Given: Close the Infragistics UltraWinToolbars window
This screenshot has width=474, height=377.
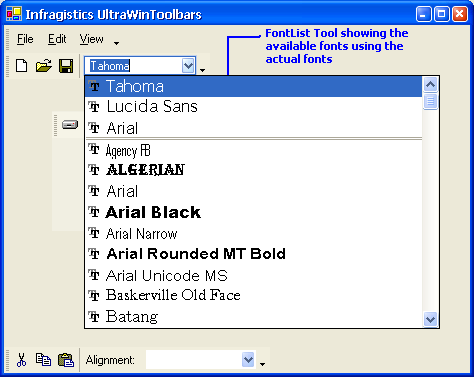Looking at the screenshot, I should click(460, 14).
